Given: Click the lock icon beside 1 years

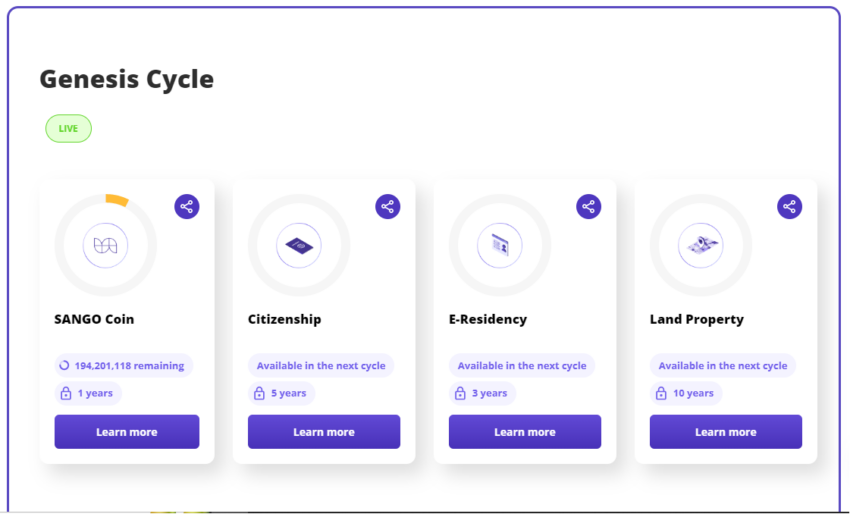Looking at the screenshot, I should click(66, 393).
